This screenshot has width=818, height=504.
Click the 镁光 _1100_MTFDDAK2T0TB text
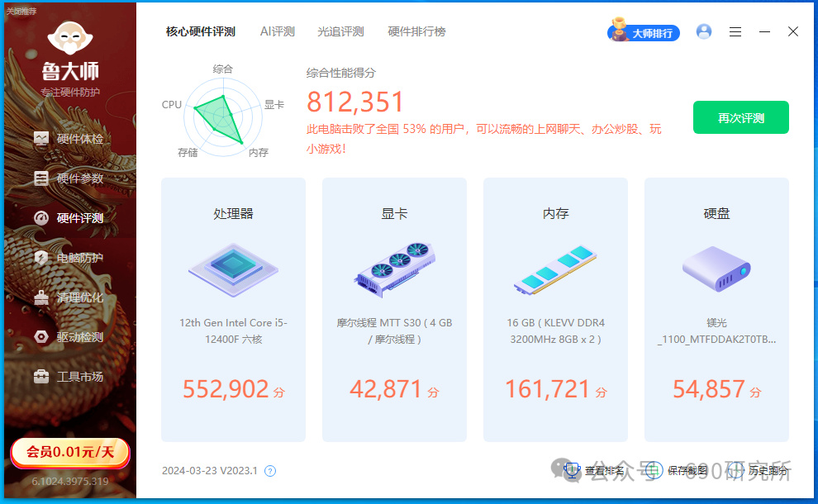[x=716, y=330]
